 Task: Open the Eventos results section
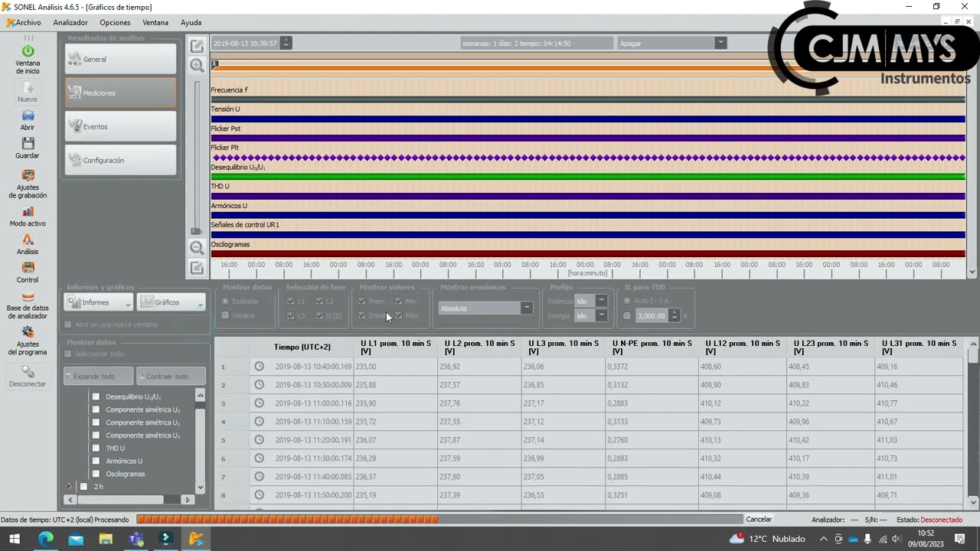121,126
